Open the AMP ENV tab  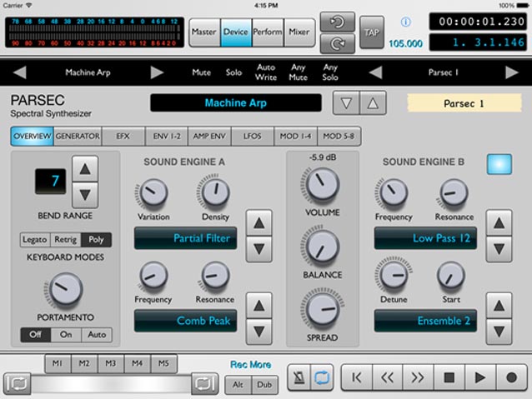[209, 137]
